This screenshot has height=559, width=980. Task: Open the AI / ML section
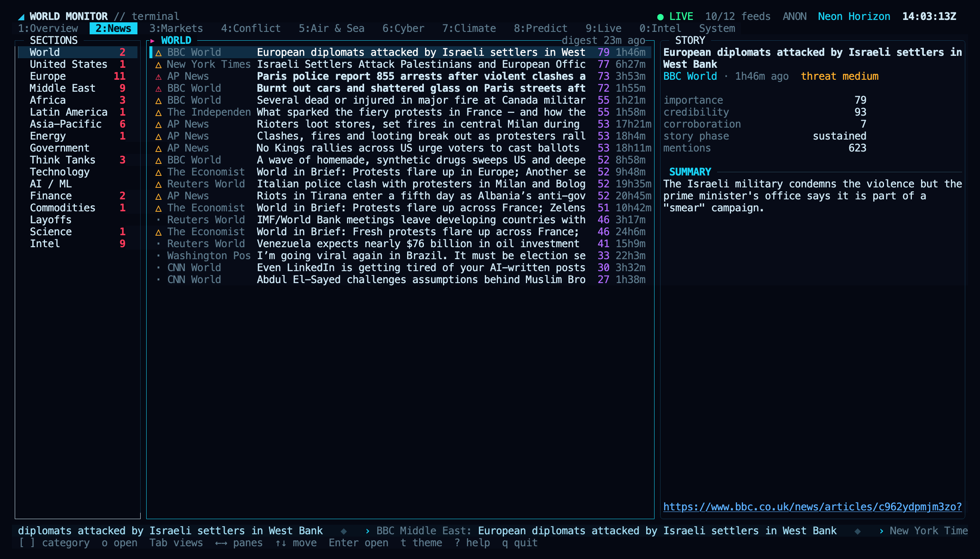click(78, 184)
